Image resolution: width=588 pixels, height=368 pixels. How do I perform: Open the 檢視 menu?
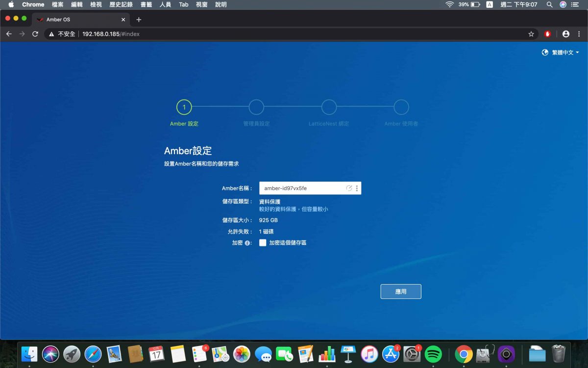coord(96,4)
